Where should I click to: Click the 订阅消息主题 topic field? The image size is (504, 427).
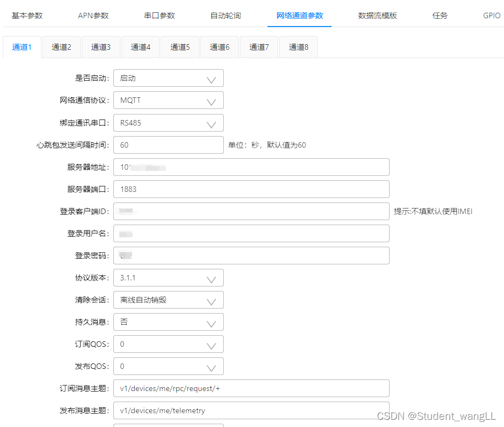tap(251, 388)
